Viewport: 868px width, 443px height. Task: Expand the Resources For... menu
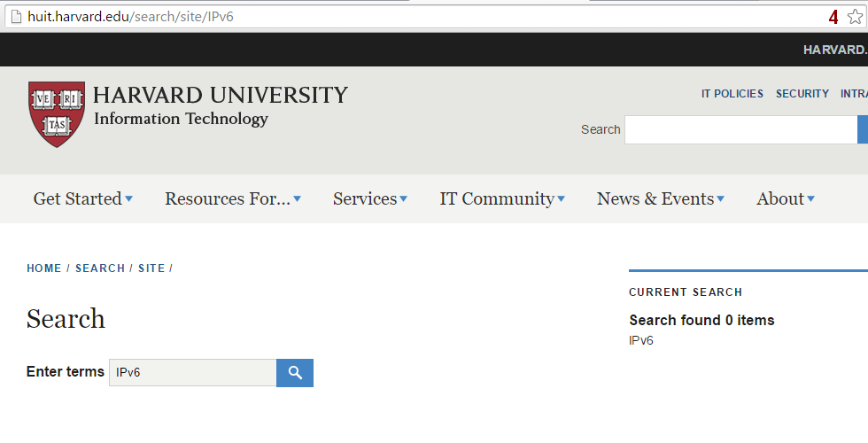(x=233, y=198)
